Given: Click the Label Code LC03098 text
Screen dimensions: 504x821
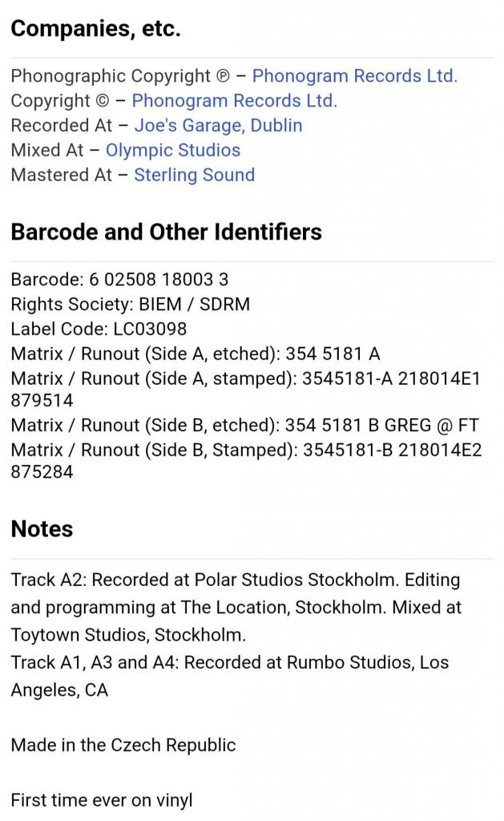Looking at the screenshot, I should [x=99, y=329].
